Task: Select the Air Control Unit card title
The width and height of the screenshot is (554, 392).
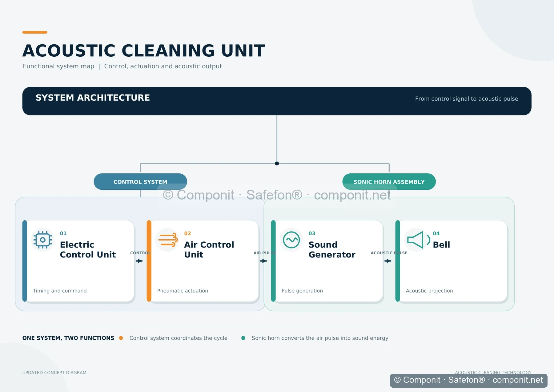Action: point(209,249)
